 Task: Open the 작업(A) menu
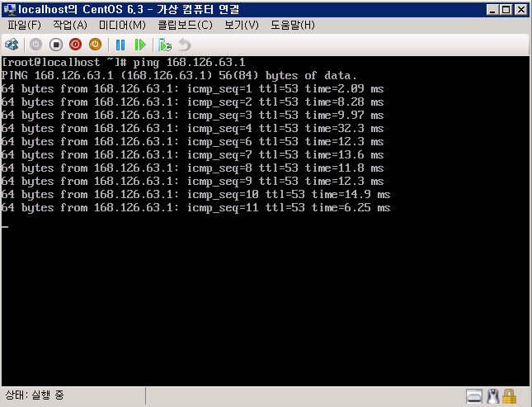click(70, 25)
